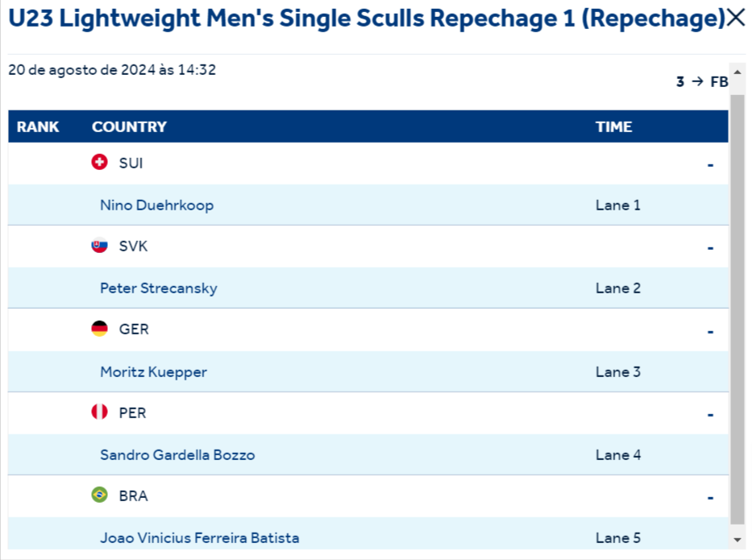Click the TIME column header
The height and width of the screenshot is (560, 752).
coord(613,127)
